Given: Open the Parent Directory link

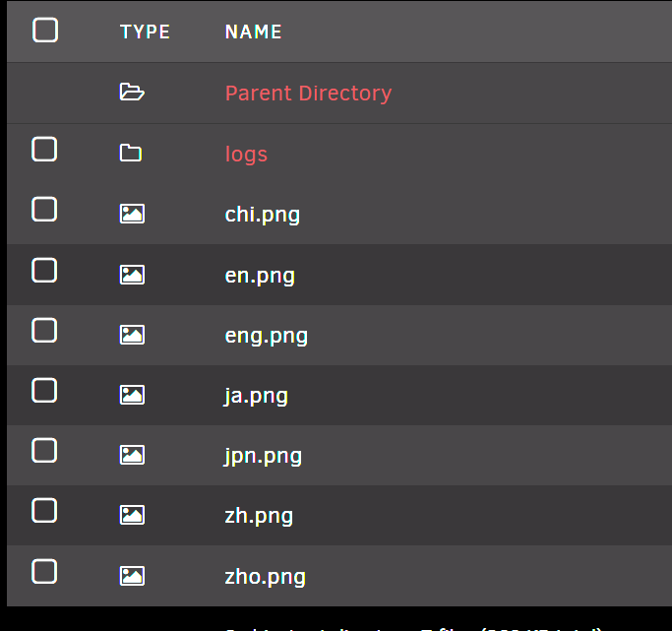Looking at the screenshot, I should [x=308, y=94].
